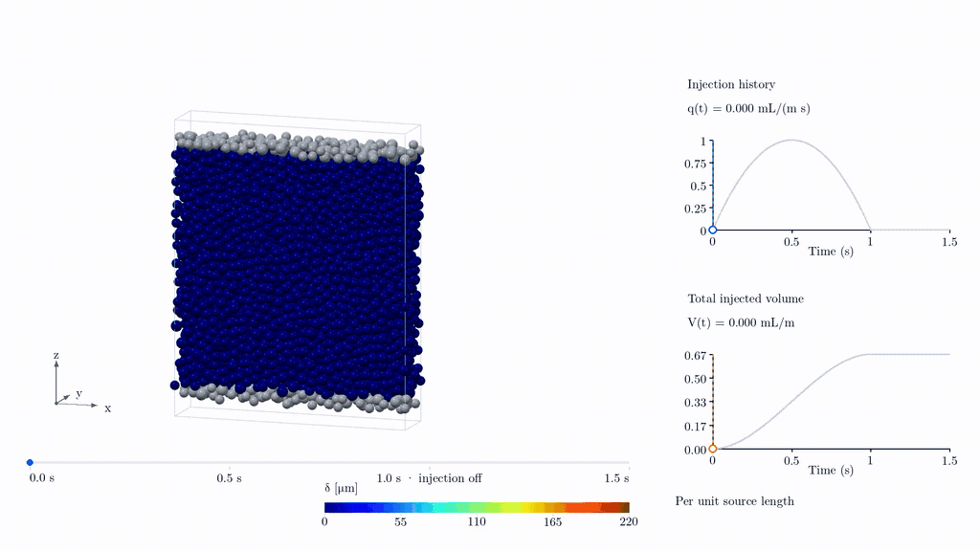This screenshot has height=551, width=980.
Task: Click the colorbar tick value 165
Action: point(552,521)
